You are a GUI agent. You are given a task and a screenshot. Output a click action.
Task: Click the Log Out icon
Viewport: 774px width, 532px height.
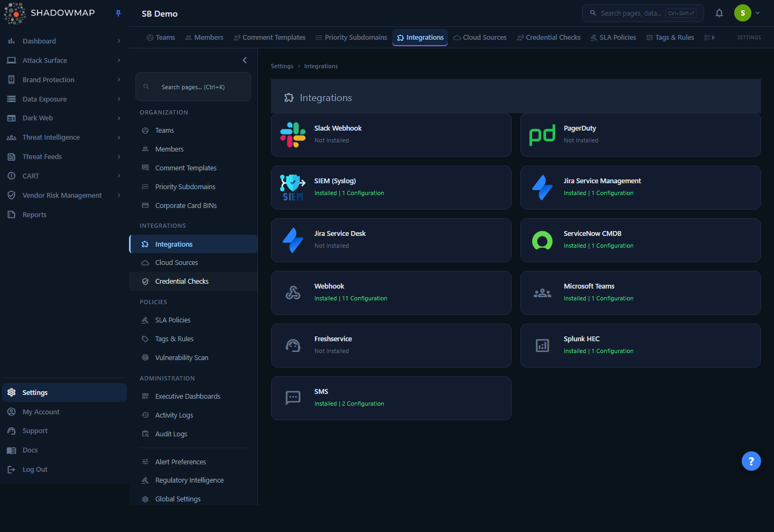pos(11,470)
